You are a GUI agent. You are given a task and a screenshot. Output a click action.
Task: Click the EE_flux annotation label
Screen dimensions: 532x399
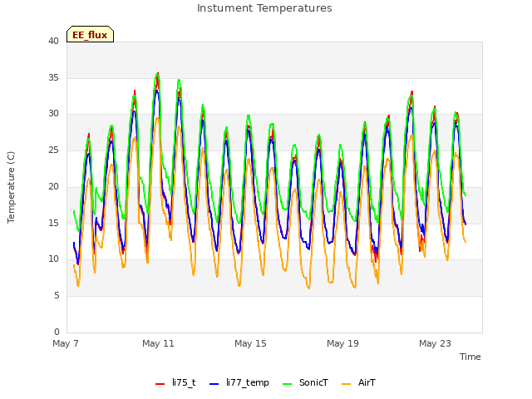pyautogui.click(x=90, y=35)
